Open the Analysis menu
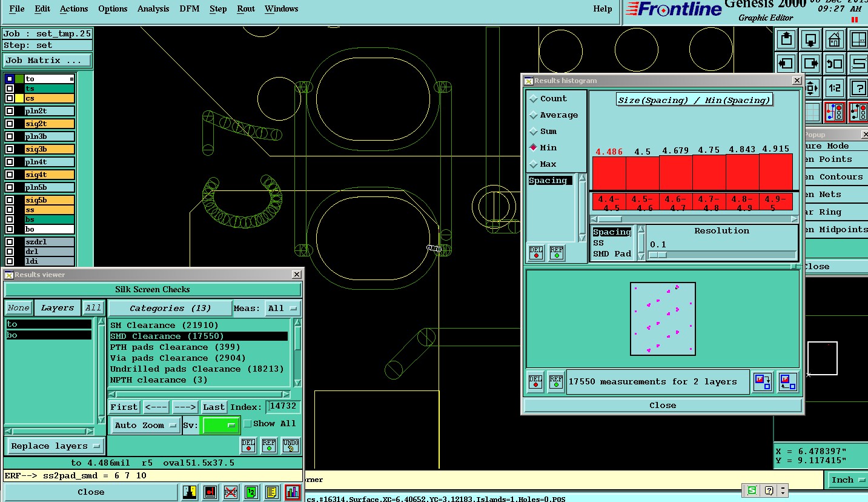Viewport: 868px width, 502px height. (153, 8)
